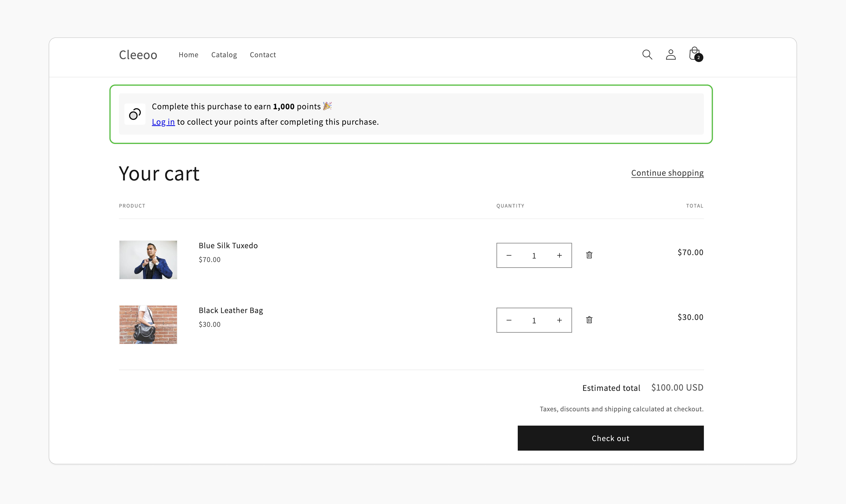Open the Catalog menu item

point(224,55)
